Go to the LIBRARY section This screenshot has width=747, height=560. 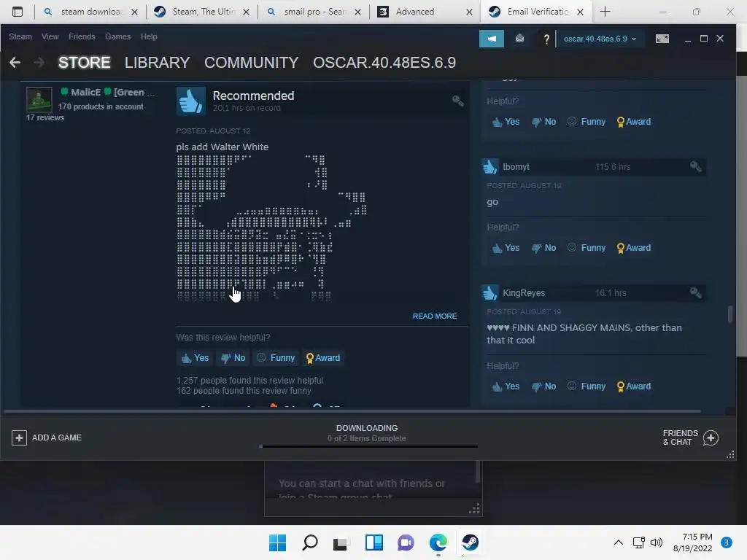click(158, 63)
